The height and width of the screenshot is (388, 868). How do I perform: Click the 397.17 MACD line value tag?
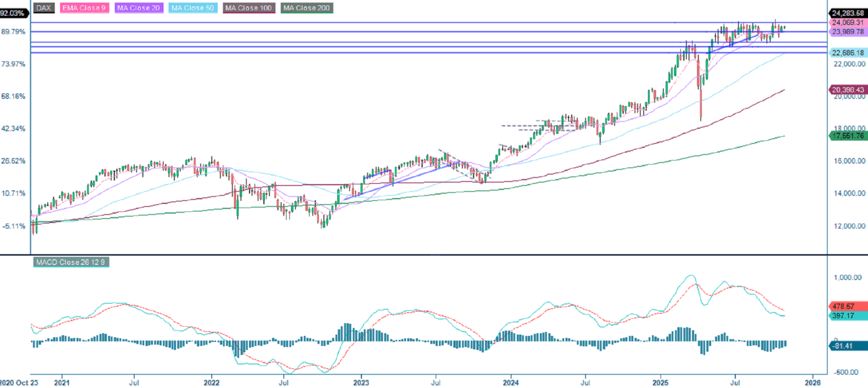coord(848,316)
